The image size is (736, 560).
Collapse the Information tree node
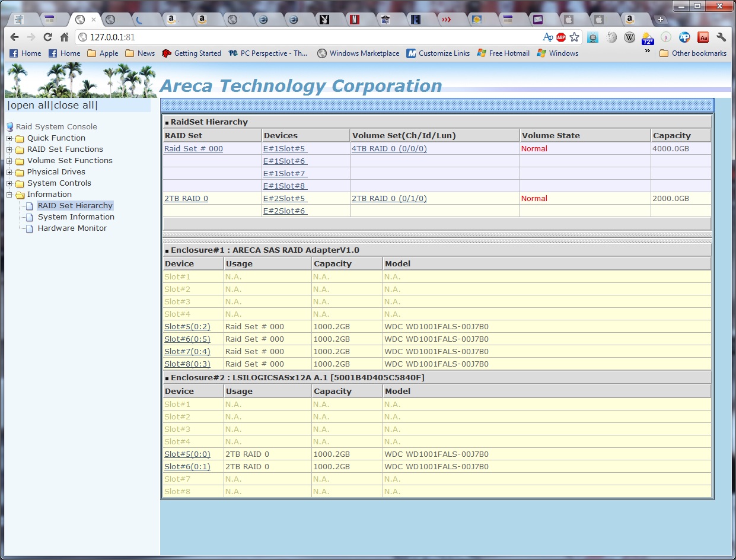point(9,195)
